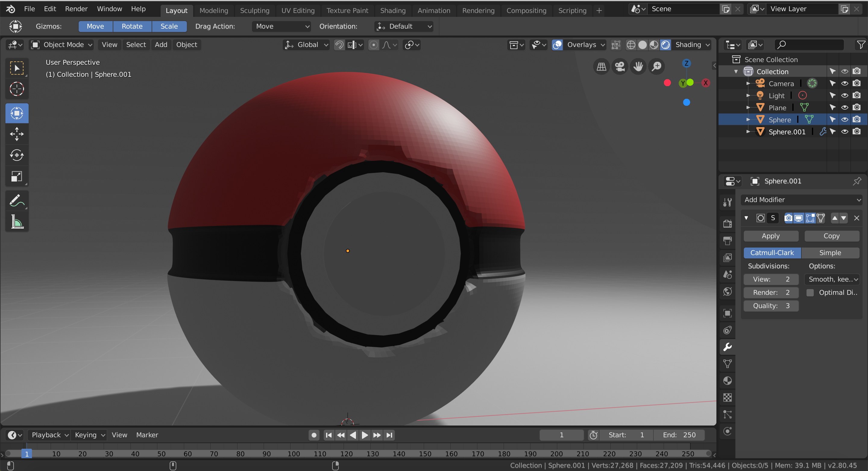
Task: Disable rendering for Sphere in outliner
Action: 857,120
